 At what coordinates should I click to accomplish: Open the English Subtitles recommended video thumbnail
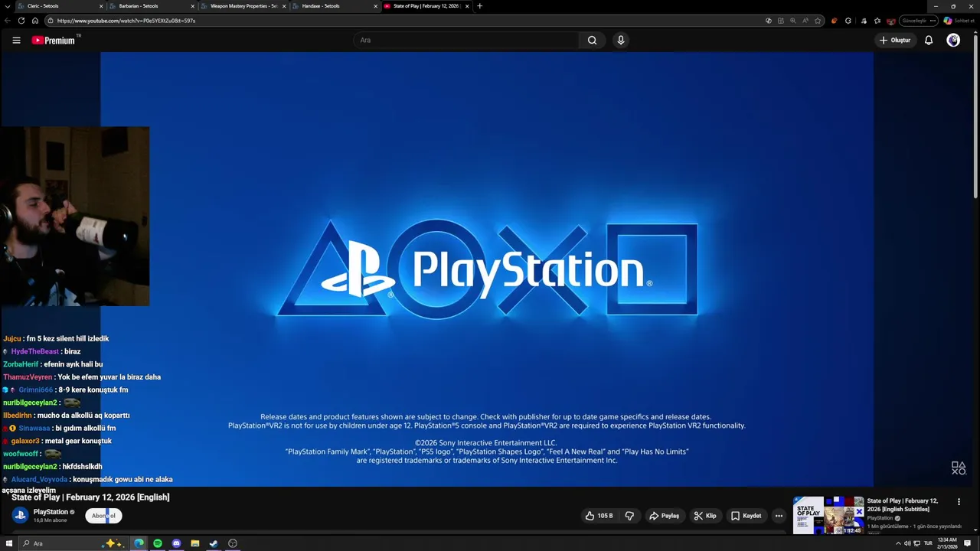pyautogui.click(x=828, y=515)
